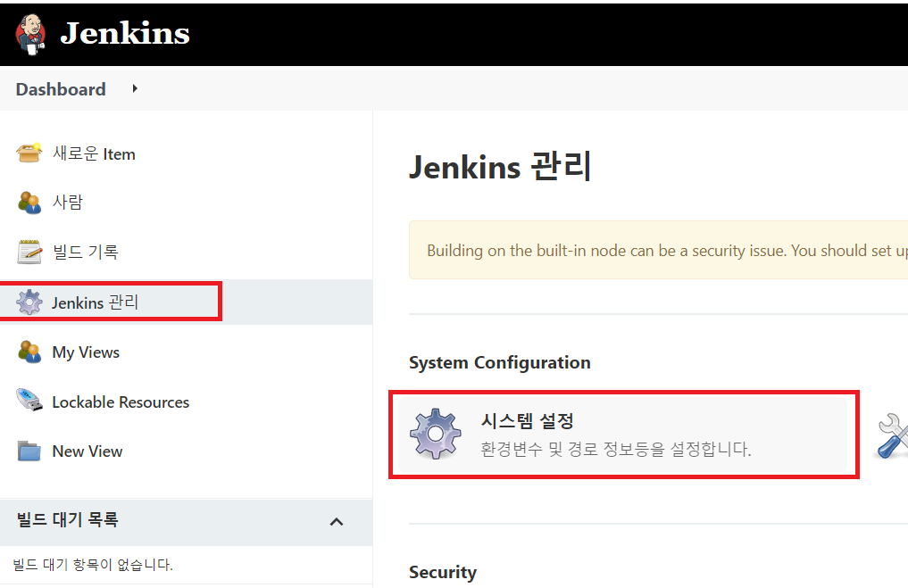Click the 시스템 설정 gear icon
The height and width of the screenshot is (588, 908).
click(x=436, y=434)
